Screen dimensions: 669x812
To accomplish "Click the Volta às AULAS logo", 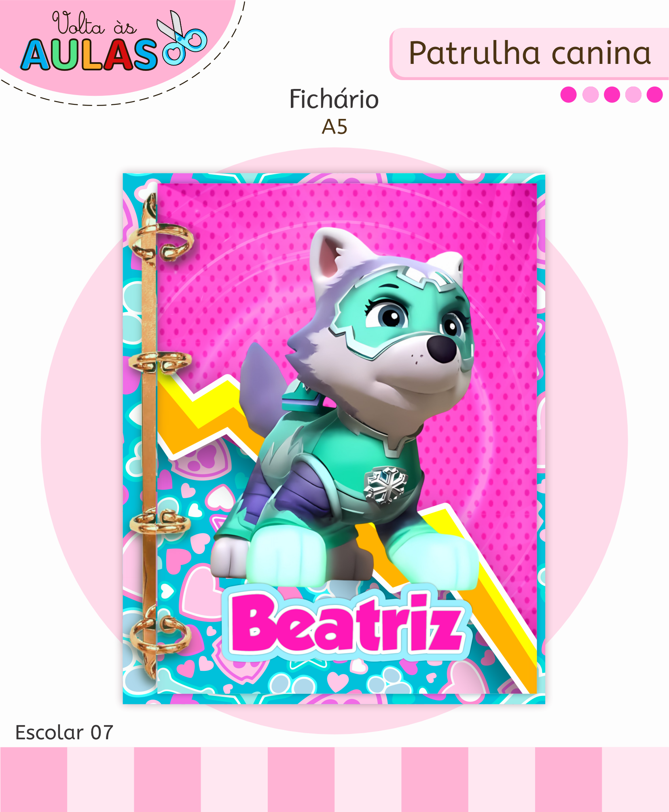I will coord(113,40).
